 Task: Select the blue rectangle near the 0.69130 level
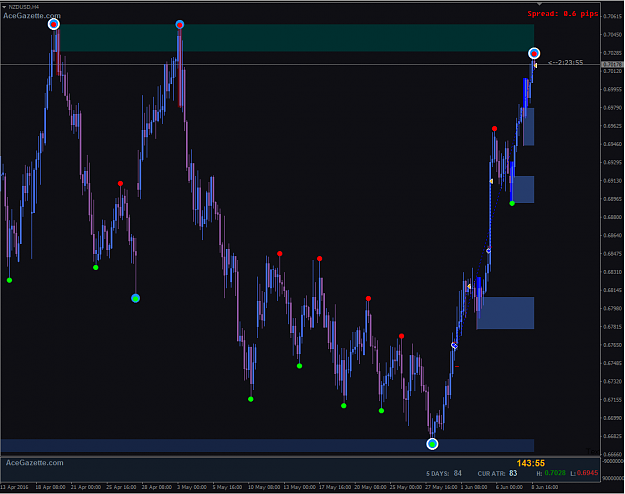coord(523,189)
